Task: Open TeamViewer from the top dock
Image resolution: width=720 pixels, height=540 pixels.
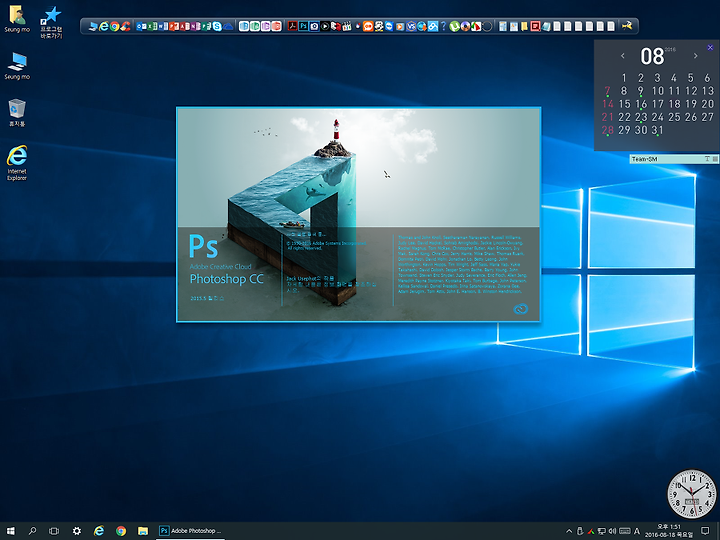Action: click(389, 26)
